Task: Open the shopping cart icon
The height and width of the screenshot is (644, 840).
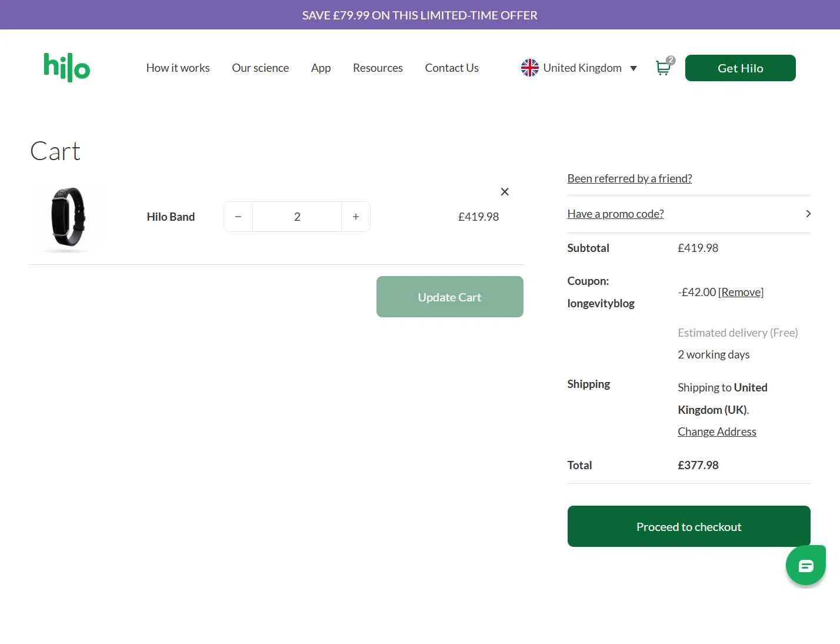Action: 664,67
